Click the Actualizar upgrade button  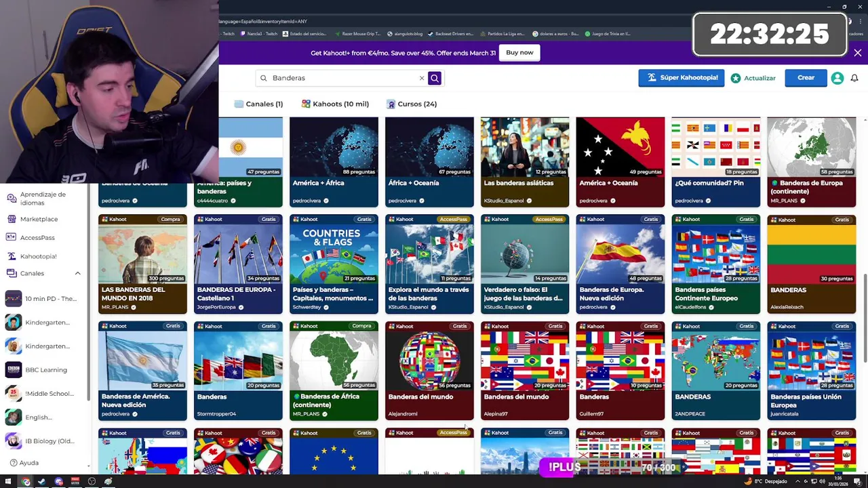coord(753,78)
